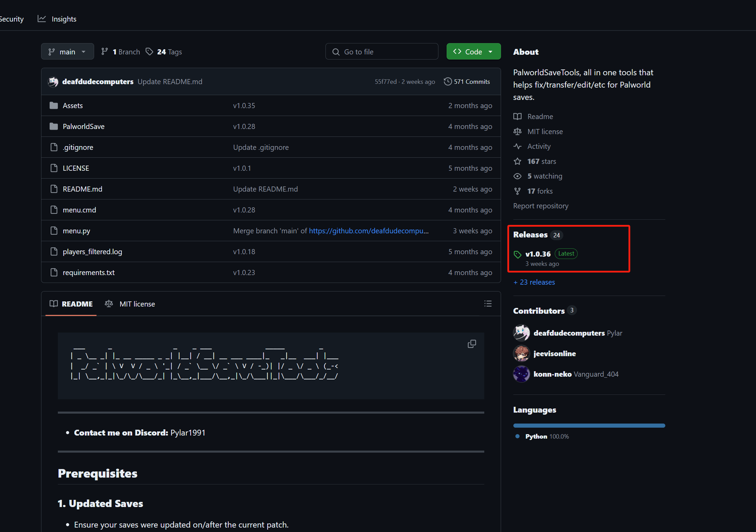The height and width of the screenshot is (532, 756).
Task: Click the Assets folder icon
Action: pyautogui.click(x=54, y=105)
